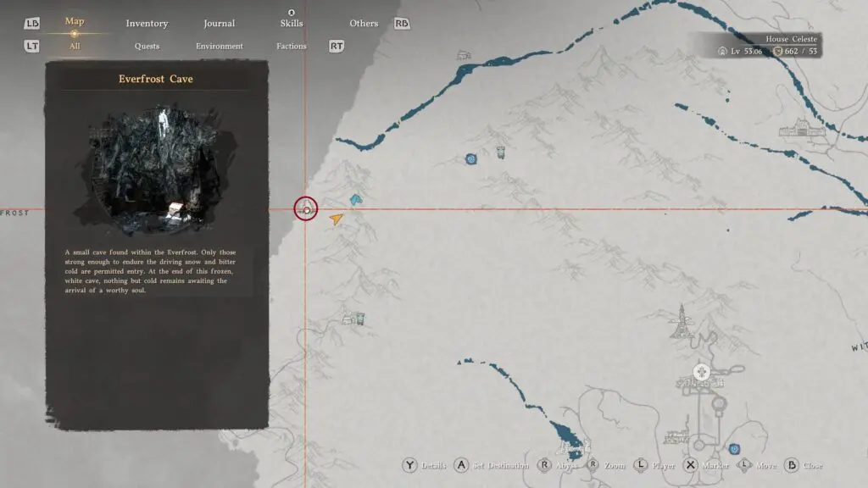The image size is (868, 488).
Task: Click the orange player arrow on map
Action: pos(337,219)
